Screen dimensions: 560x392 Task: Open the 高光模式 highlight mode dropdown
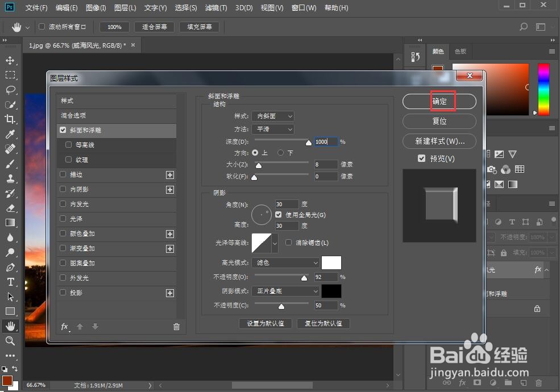click(x=285, y=262)
